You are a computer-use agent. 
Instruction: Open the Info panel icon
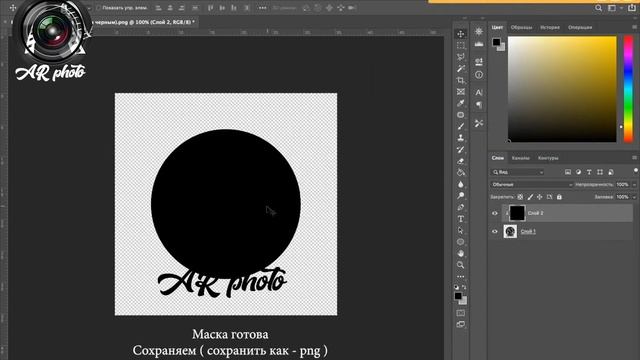[479, 75]
